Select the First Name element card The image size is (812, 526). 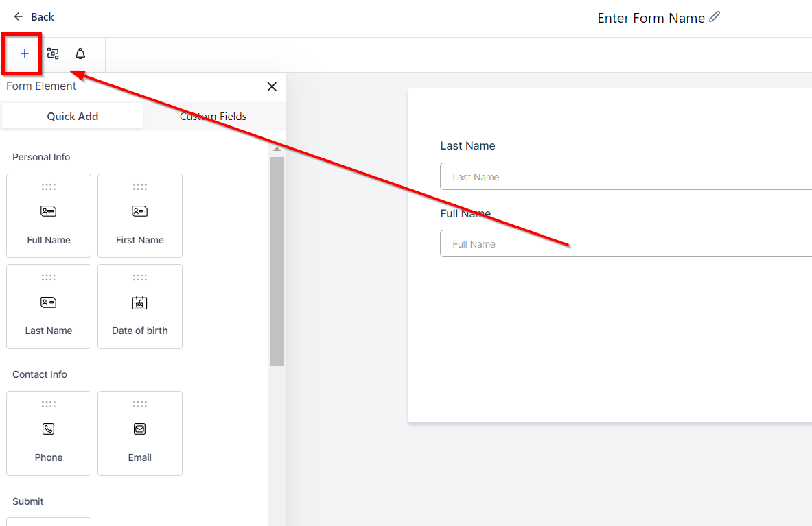coord(140,215)
